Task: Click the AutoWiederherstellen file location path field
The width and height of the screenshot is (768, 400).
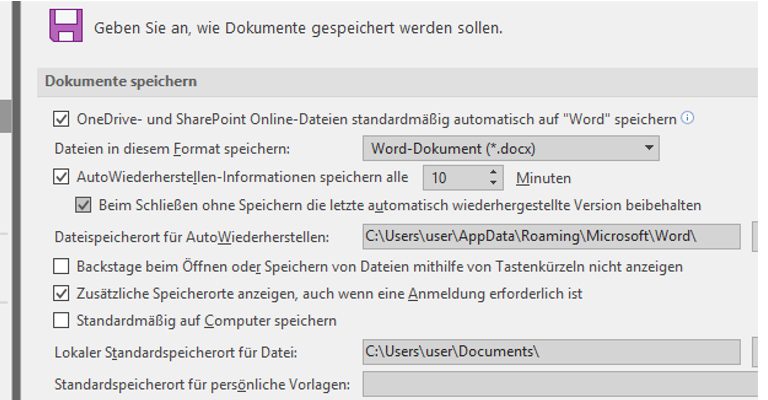Action: coord(550,237)
